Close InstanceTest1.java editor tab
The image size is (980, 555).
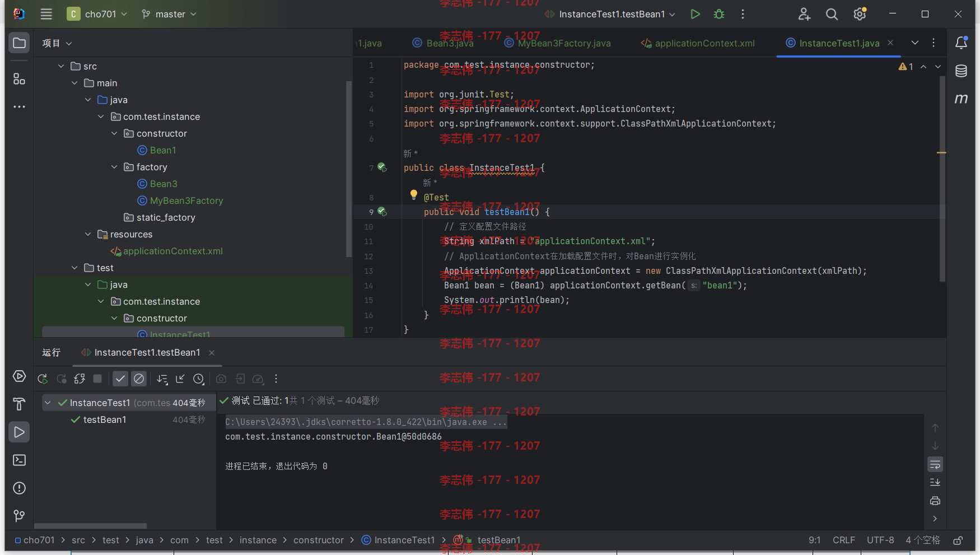(890, 43)
